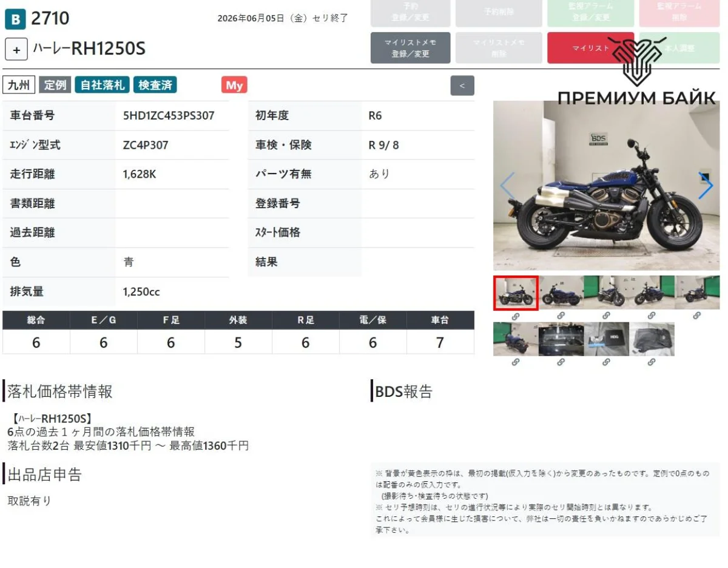Click the 本人調整 button
Image resolution: width=728 pixels, height=568 pixels.
click(679, 48)
